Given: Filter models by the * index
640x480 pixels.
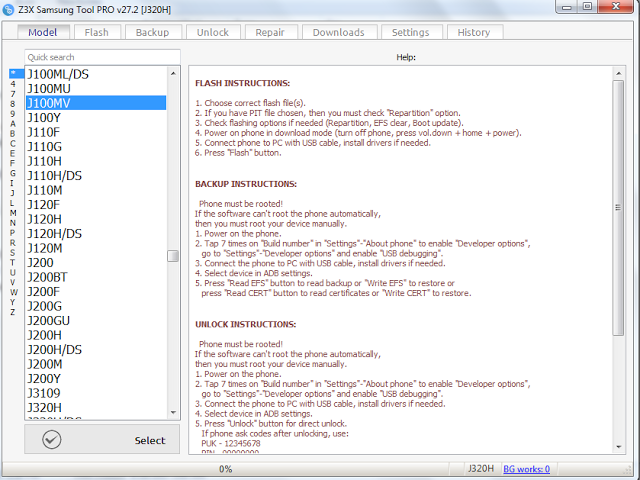Looking at the screenshot, I should [16, 73].
